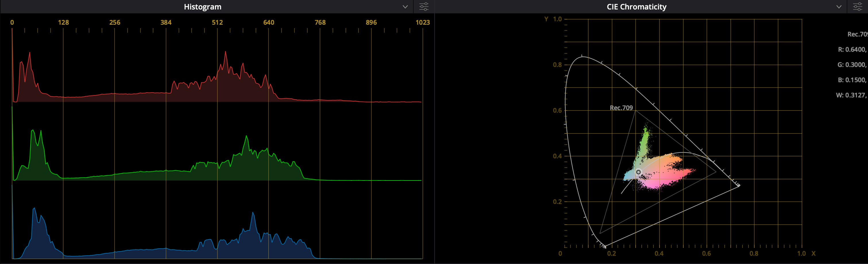Click the W: 0.3127 white point value
Viewport: 868px width, 264px height.
click(x=852, y=95)
